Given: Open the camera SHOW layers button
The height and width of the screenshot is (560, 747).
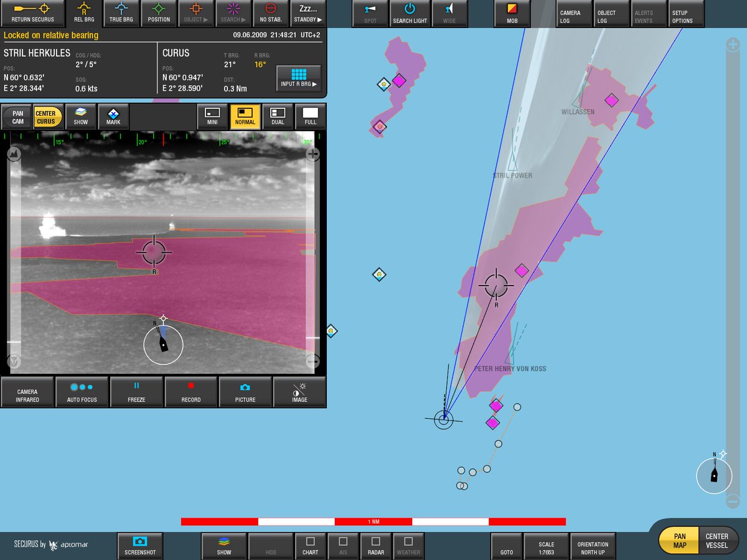Looking at the screenshot, I should [x=81, y=116].
